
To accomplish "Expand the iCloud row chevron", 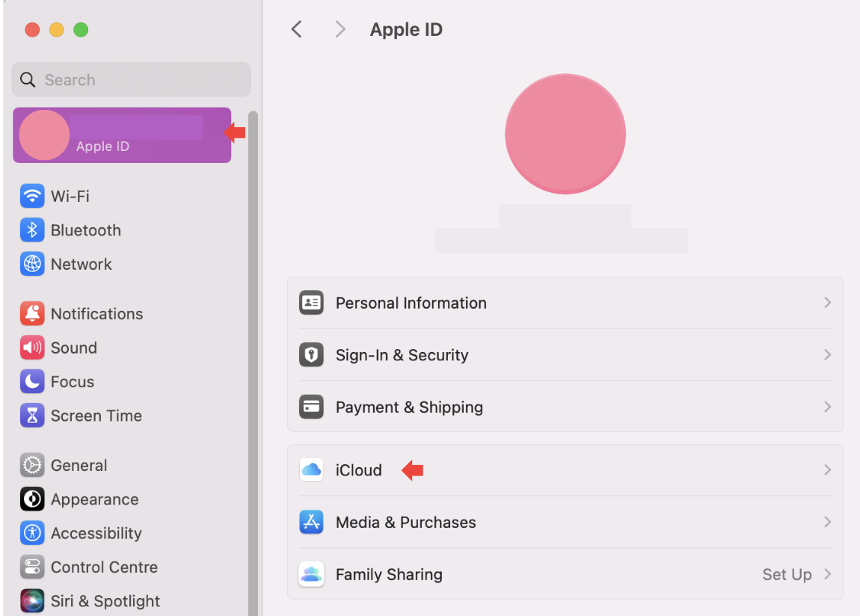I will click(x=827, y=469).
